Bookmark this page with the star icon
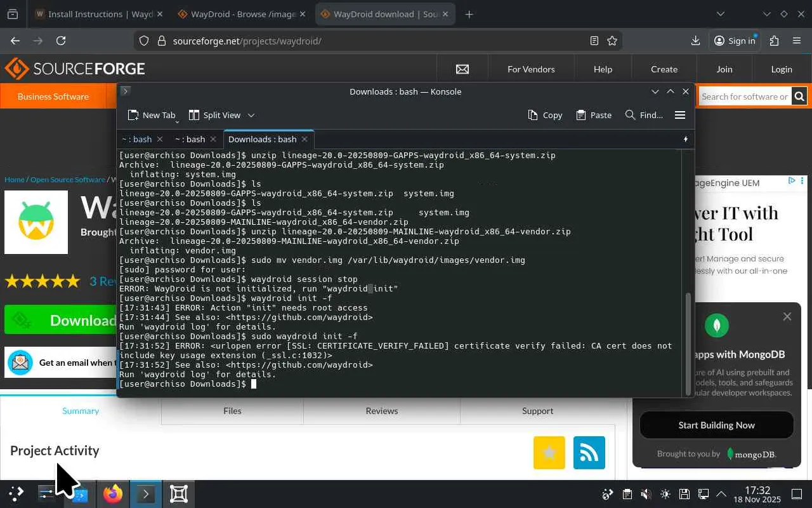 (x=612, y=41)
